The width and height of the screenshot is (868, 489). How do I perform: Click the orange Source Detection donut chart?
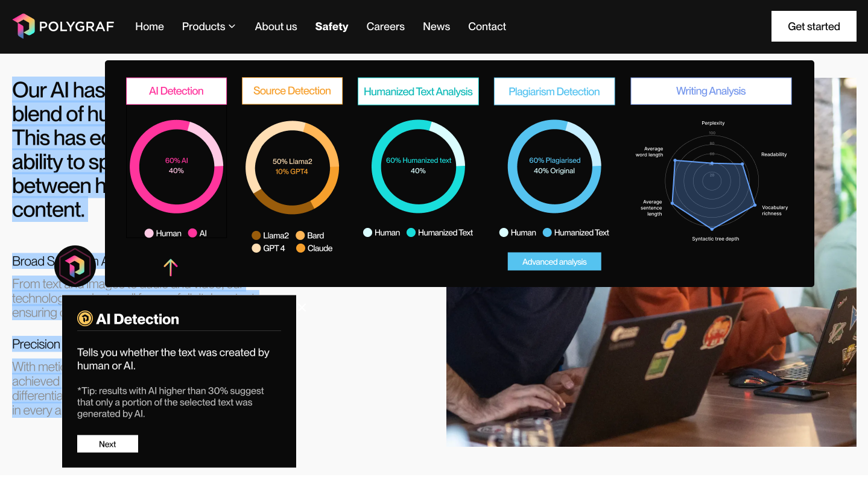point(292,168)
